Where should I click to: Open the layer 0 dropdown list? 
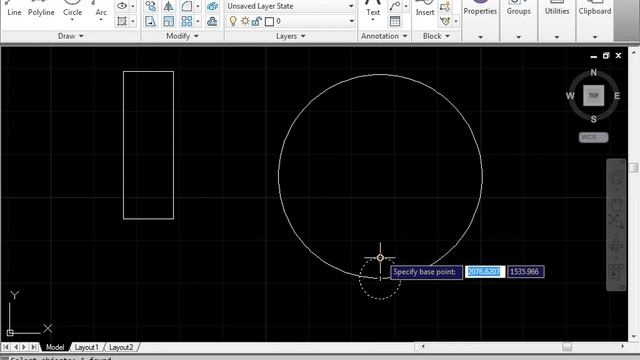291,21
